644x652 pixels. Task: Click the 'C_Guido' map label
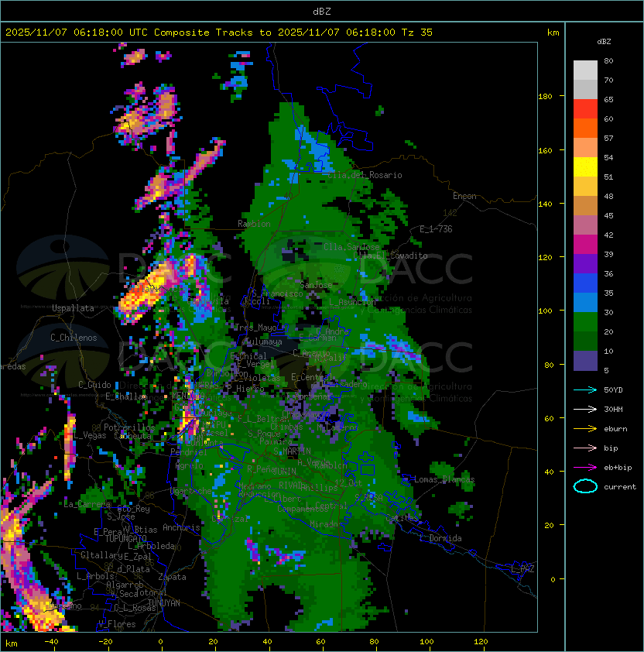(94, 385)
